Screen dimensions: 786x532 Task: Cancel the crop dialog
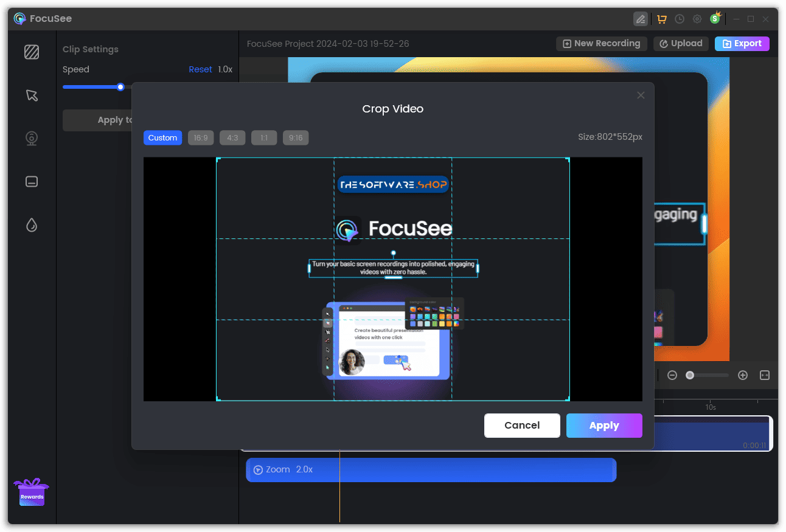[522, 426]
